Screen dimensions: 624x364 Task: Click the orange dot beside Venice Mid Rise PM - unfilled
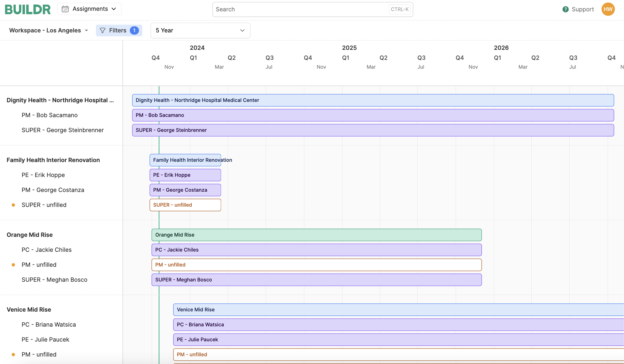coord(13,355)
